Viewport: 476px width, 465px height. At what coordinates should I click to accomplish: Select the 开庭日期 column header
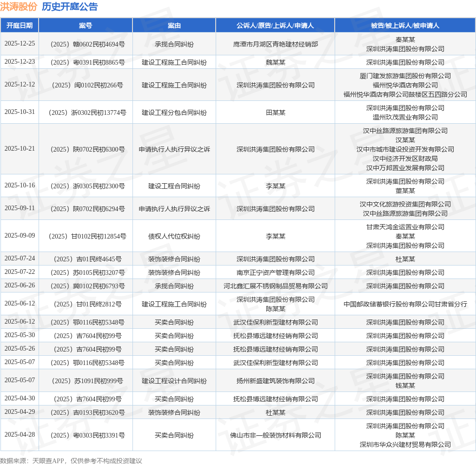click(20, 26)
